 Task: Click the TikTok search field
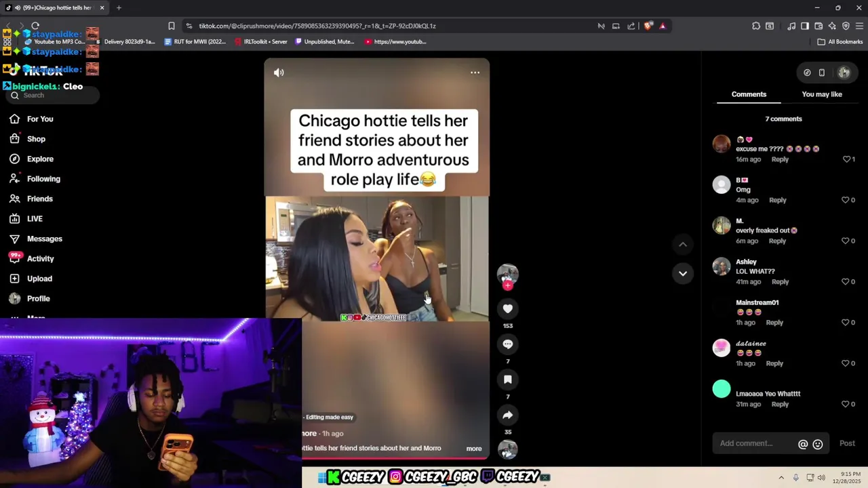[53, 96]
